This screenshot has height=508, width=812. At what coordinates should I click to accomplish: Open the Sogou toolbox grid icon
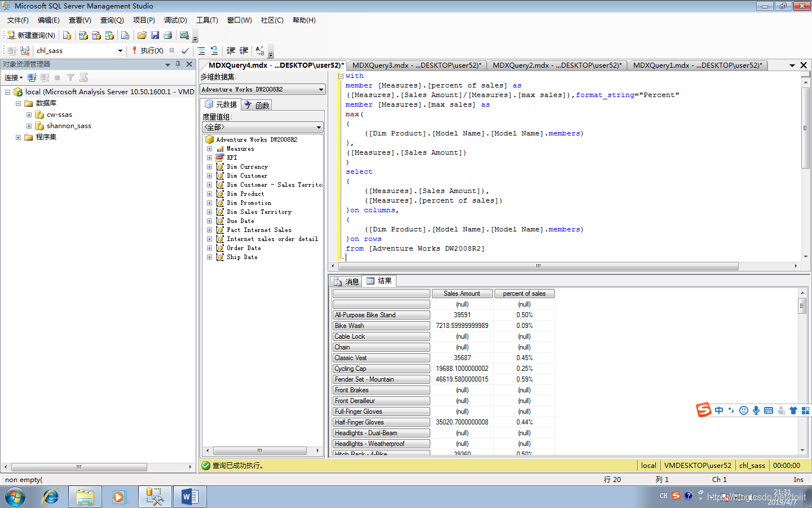(805, 410)
